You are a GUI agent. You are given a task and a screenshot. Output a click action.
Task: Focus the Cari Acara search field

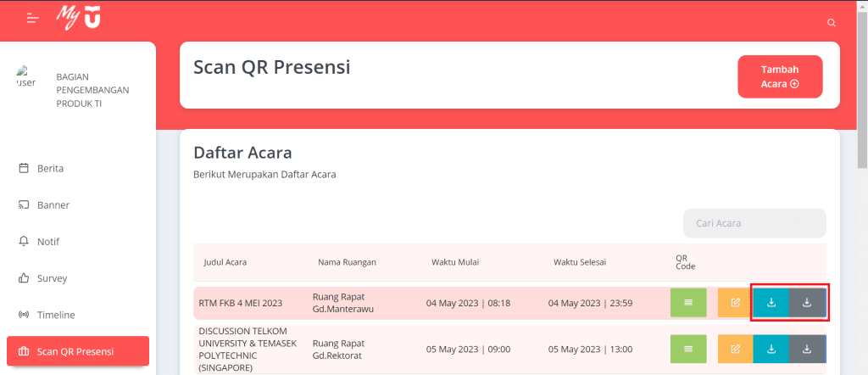coord(754,223)
